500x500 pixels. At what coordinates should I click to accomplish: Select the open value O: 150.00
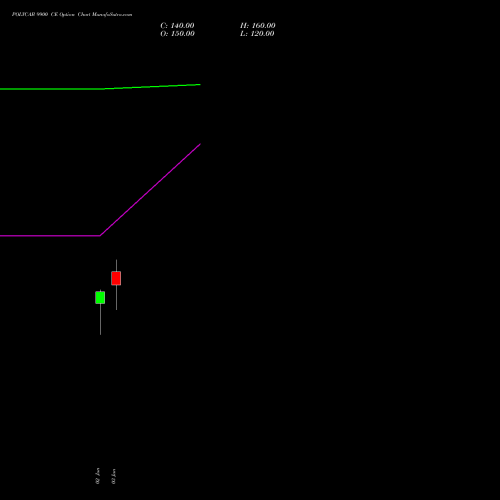[x=177, y=34]
